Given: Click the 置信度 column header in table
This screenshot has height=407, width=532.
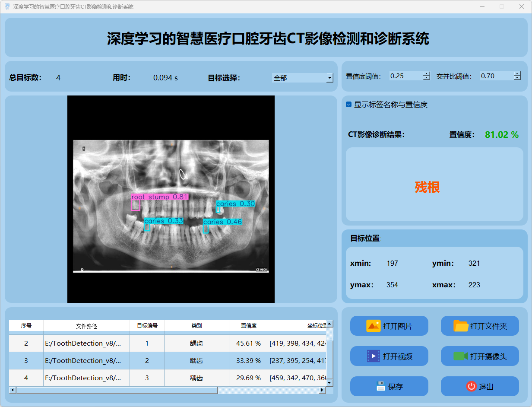Looking at the screenshot, I should [248, 326].
